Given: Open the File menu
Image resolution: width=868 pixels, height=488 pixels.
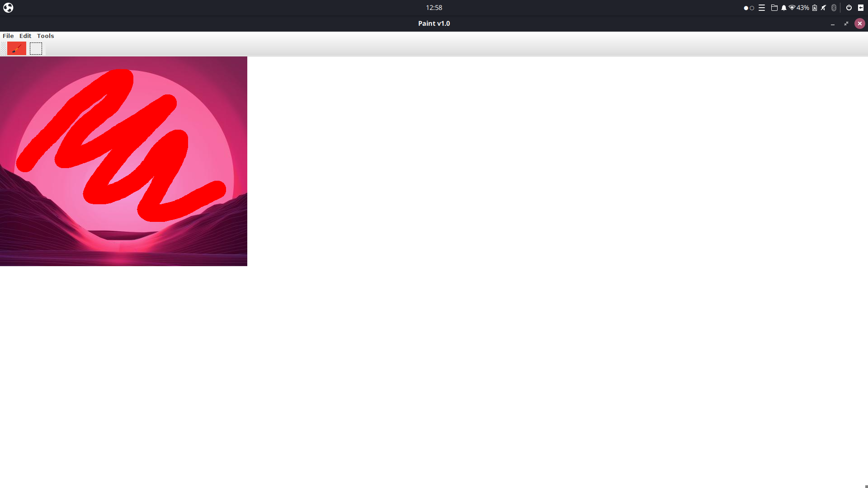Looking at the screenshot, I should (x=8, y=36).
